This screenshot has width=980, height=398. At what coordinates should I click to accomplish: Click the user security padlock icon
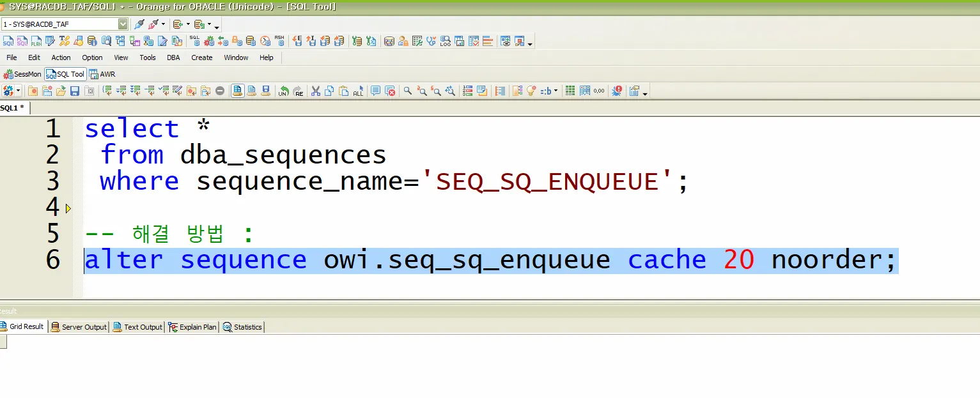pos(403,42)
